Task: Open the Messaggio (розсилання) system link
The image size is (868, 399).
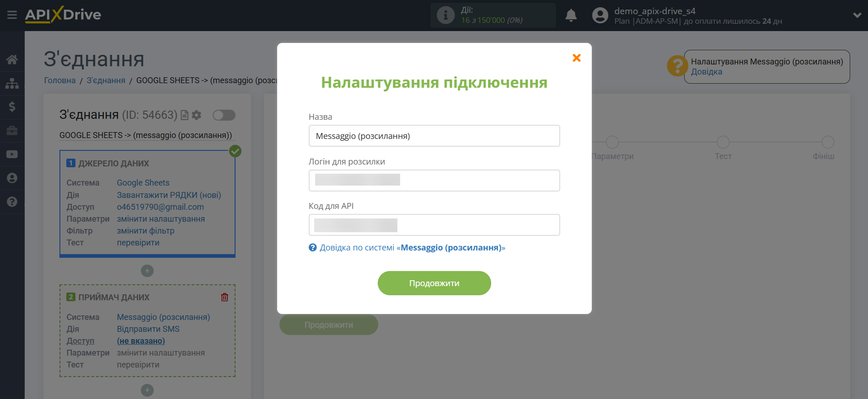Action: click(x=163, y=317)
